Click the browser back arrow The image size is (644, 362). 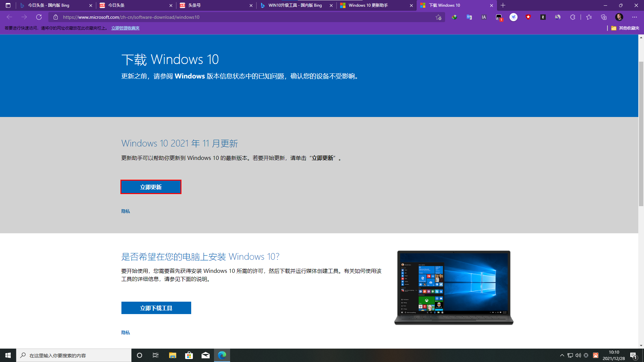coord(9,17)
